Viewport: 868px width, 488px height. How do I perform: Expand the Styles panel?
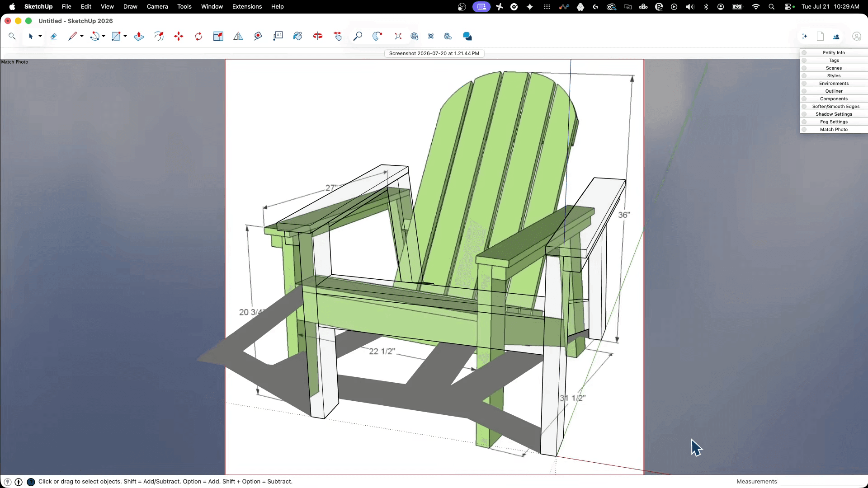click(x=834, y=76)
